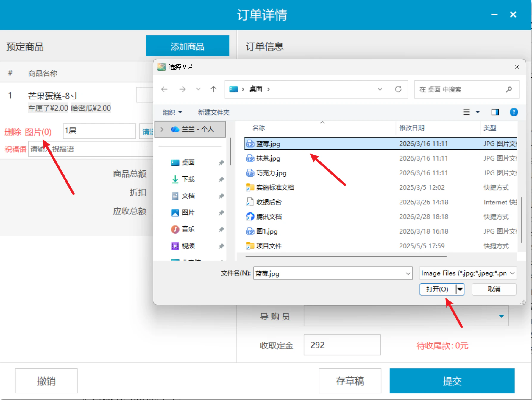Click the back navigation arrow
The image size is (532, 400).
[164, 89]
